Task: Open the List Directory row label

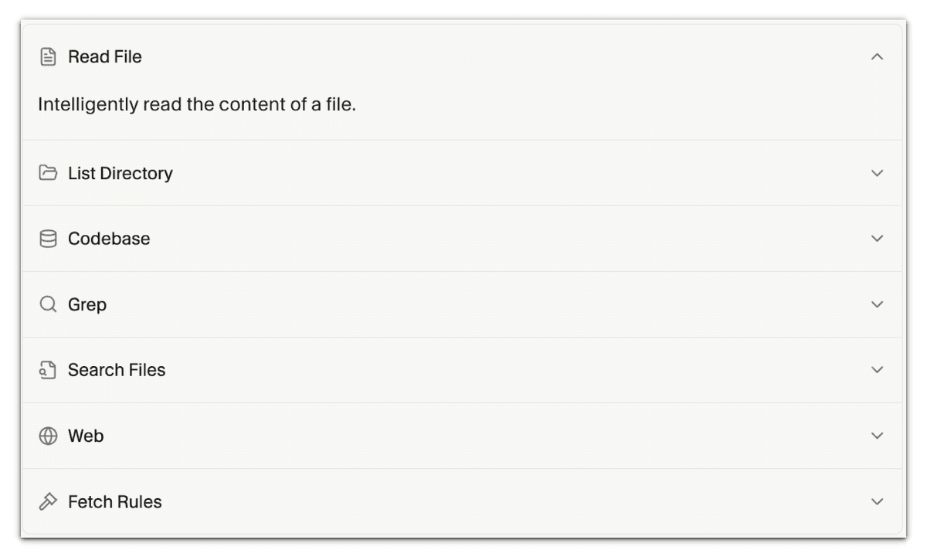Action: (x=121, y=174)
